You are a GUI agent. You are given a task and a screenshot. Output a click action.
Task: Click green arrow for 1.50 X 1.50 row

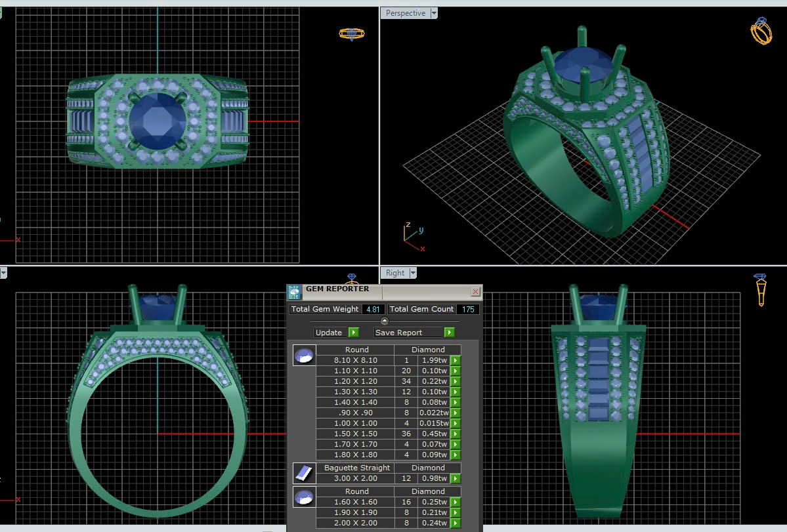[x=456, y=434]
